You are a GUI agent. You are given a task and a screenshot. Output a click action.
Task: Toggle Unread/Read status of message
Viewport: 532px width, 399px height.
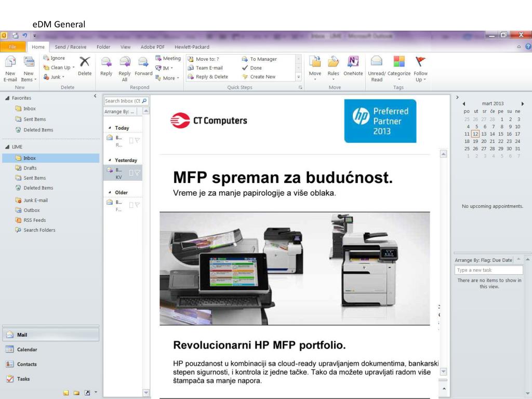(377, 66)
